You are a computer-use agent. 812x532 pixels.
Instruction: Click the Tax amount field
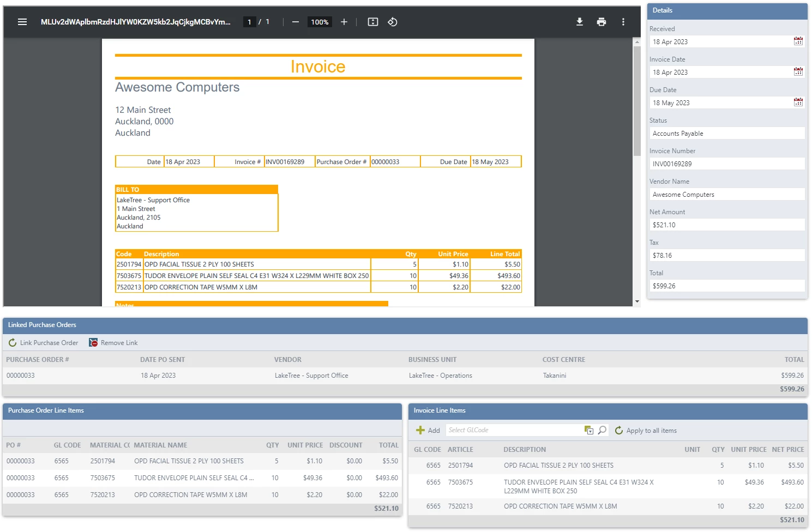[x=727, y=256]
